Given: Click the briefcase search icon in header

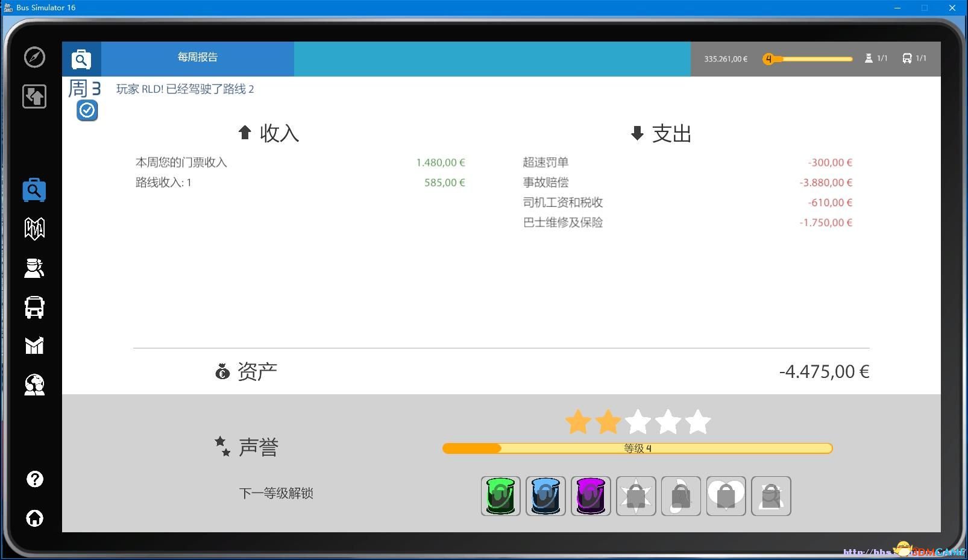Looking at the screenshot, I should tap(81, 59).
